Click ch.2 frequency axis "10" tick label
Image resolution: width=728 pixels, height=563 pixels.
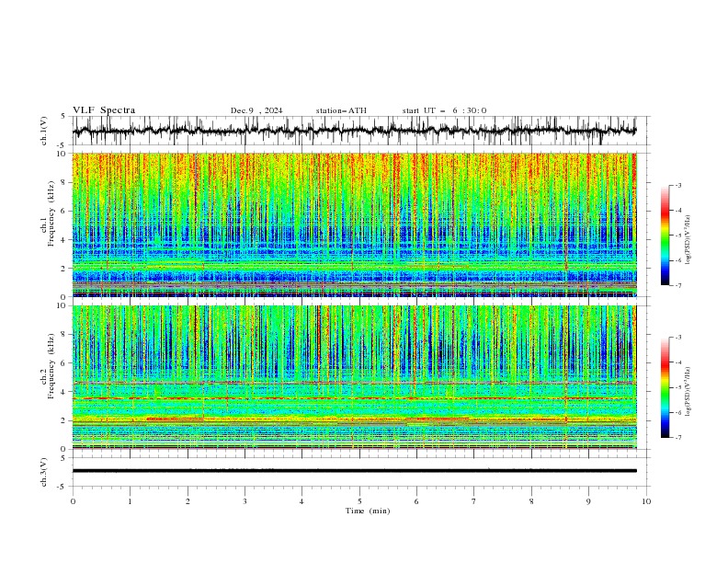(63, 305)
